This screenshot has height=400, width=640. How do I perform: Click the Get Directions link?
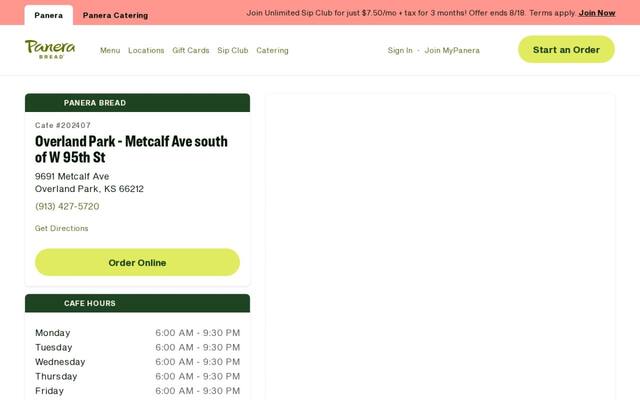click(62, 228)
